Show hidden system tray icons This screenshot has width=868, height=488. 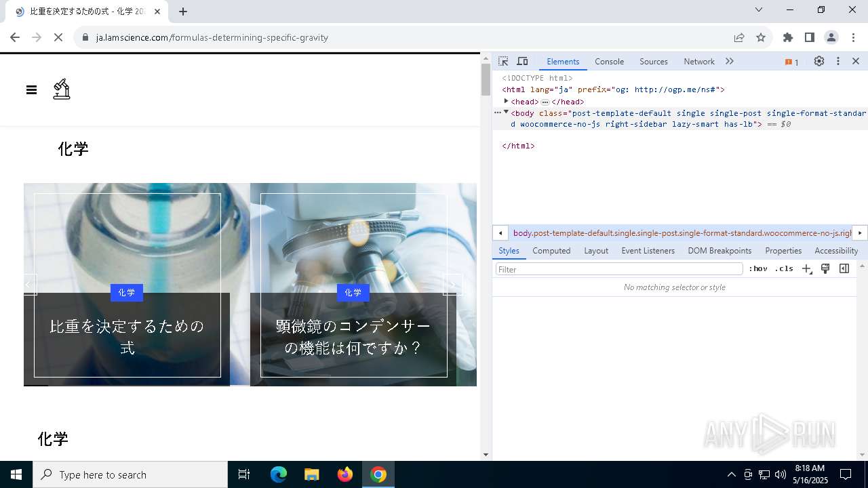[x=731, y=474]
